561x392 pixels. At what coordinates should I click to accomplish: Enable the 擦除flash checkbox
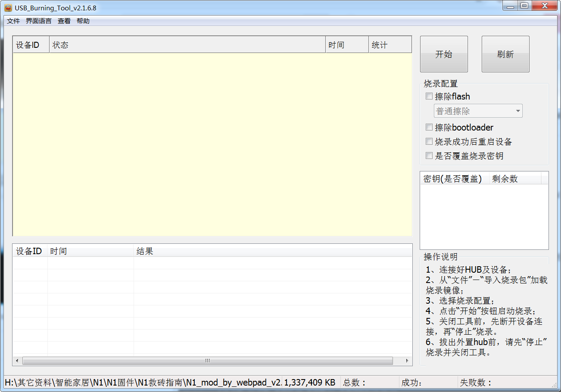(x=429, y=96)
